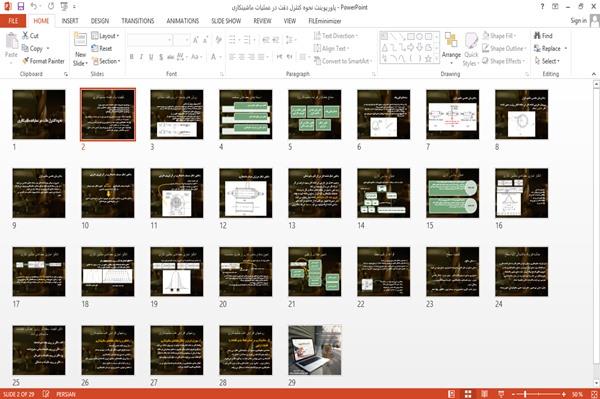Expand the Section dropdown
This screenshot has width=600, height=399.
[x=106, y=61]
